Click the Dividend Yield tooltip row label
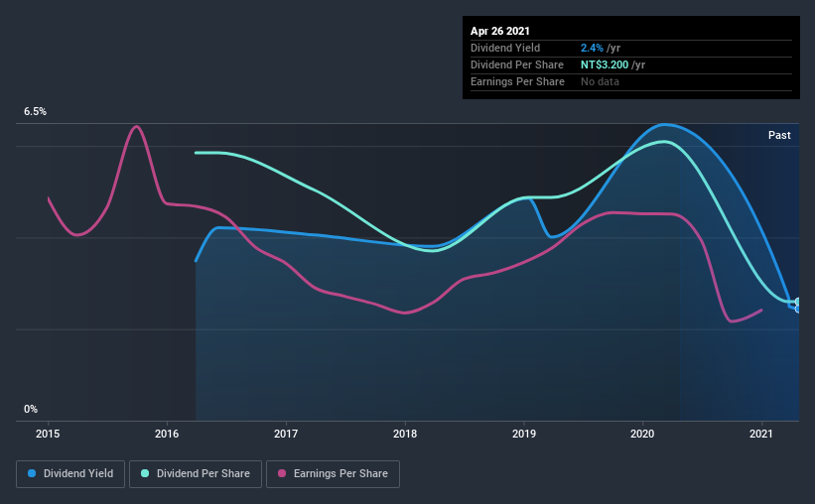Screen dimensions: 815x504 coord(505,48)
